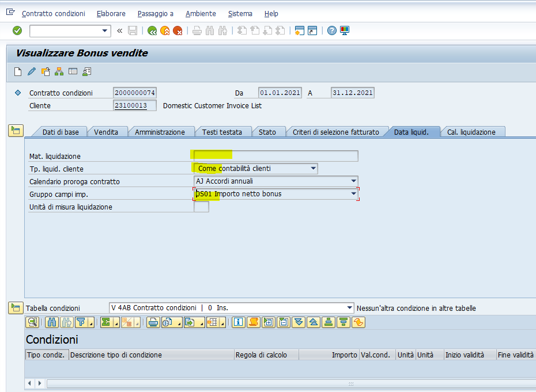Collapse the command field with double chevron

[119, 31]
